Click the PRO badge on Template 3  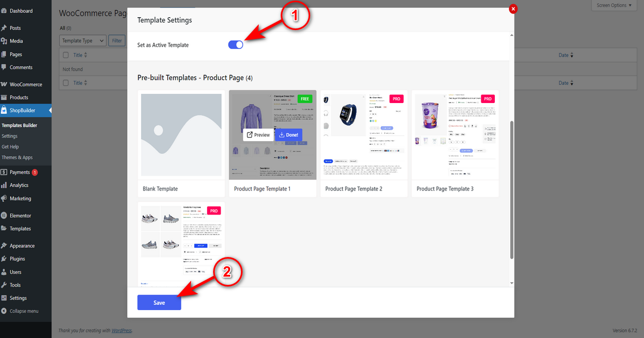[487, 99]
